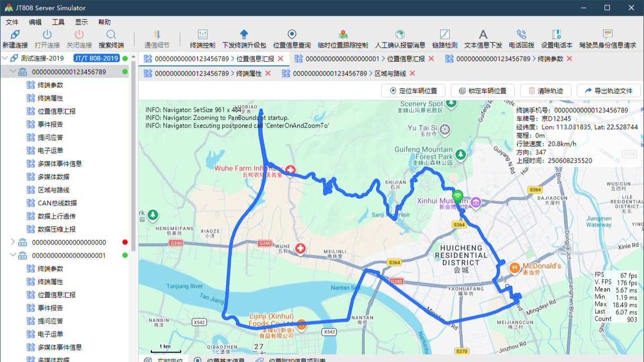Select 区域与路线 under device 0000000000123456789
This screenshot has height=362, width=644.
tap(54, 190)
